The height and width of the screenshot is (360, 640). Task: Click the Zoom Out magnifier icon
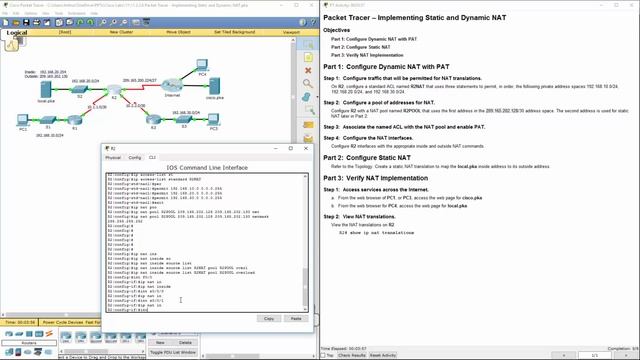pos(124,22)
